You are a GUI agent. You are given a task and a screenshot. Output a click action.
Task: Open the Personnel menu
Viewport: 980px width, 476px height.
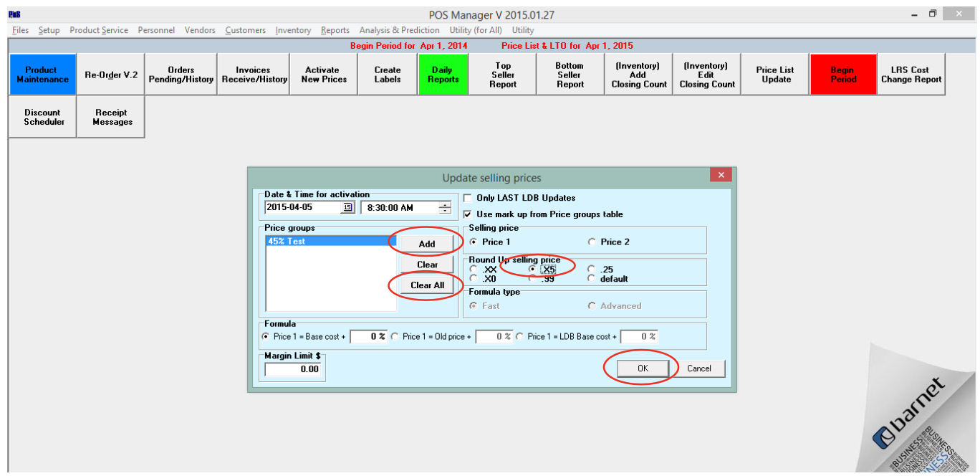tap(156, 30)
